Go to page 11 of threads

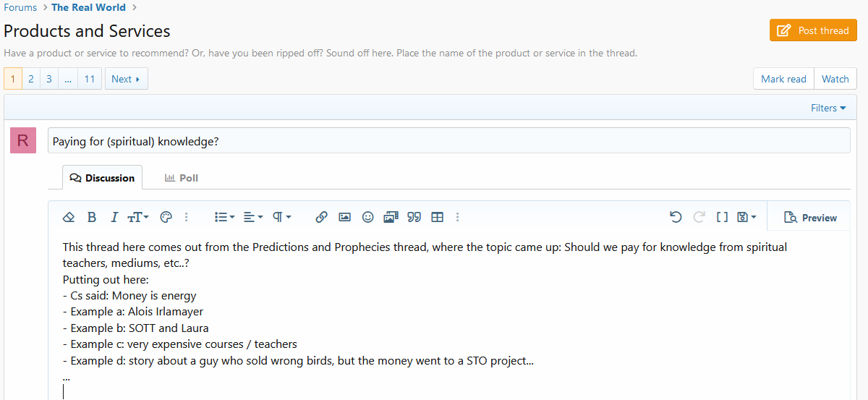[89, 79]
